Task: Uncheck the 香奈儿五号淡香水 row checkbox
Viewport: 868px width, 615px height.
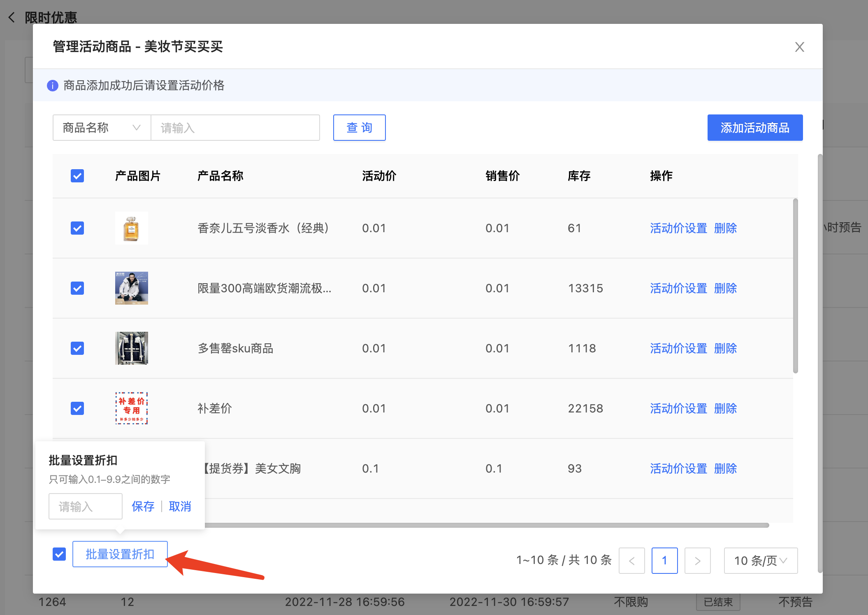Action: pyautogui.click(x=77, y=228)
